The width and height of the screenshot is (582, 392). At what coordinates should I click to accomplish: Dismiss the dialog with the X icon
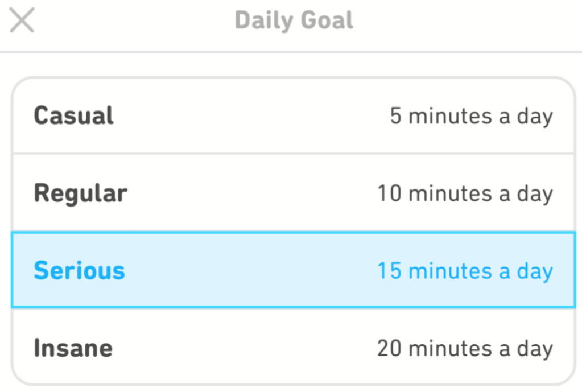click(22, 21)
